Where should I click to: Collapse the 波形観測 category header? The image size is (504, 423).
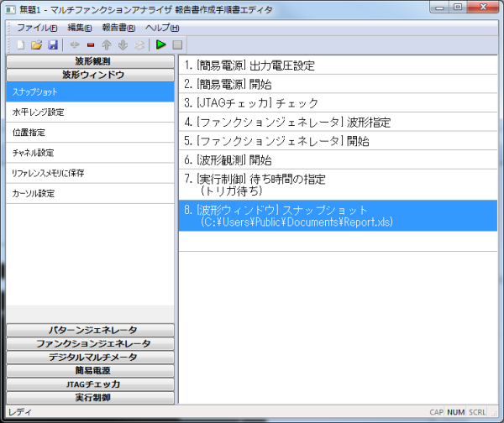91,61
